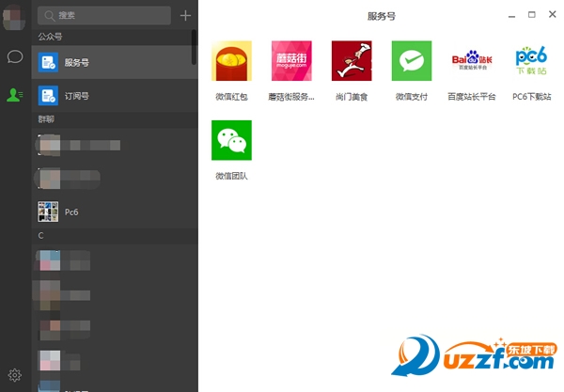The image size is (564, 392).
Task: Open the Chats speech bubble icon
Action: click(x=15, y=56)
